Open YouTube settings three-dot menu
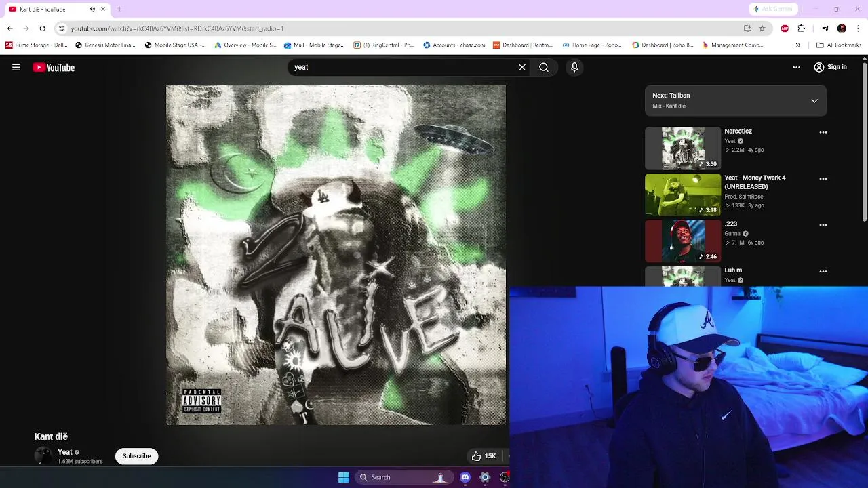 click(797, 67)
